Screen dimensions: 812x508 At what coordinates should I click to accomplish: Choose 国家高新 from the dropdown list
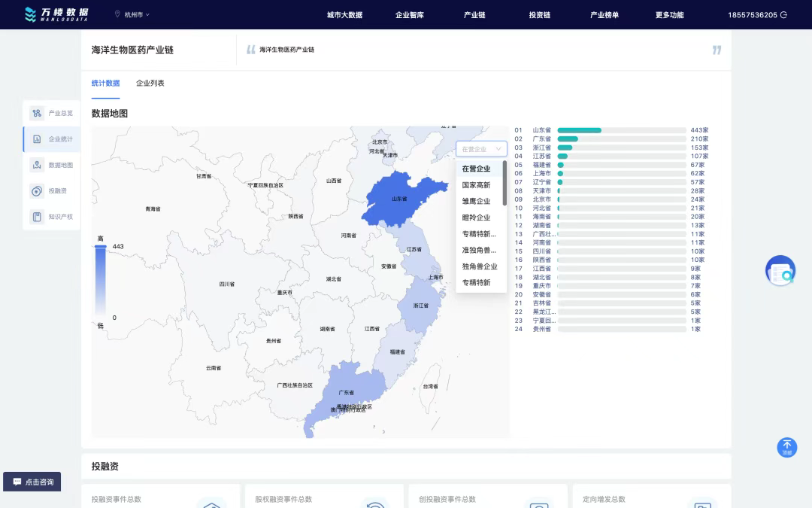479,185
